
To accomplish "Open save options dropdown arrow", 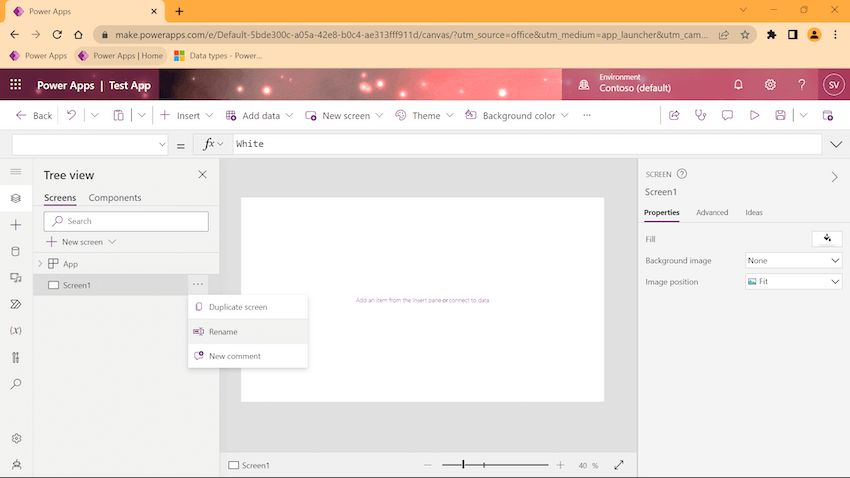I will (803, 115).
